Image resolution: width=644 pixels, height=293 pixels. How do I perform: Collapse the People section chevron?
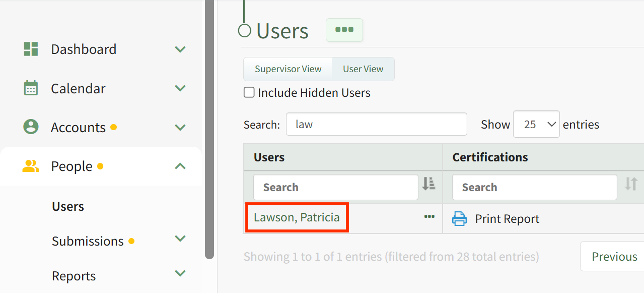[x=180, y=166]
